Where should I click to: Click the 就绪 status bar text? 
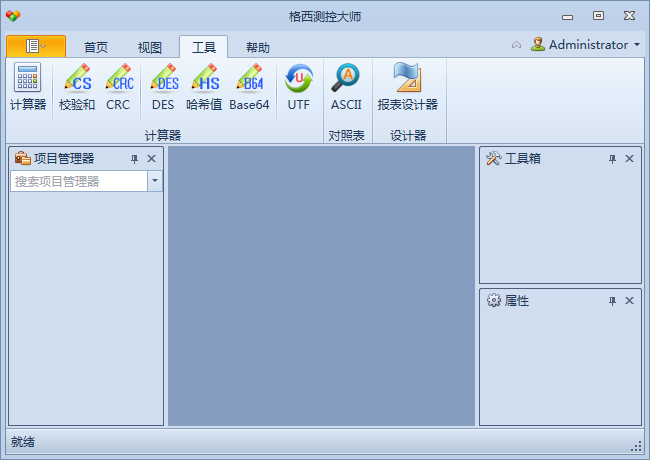23,442
